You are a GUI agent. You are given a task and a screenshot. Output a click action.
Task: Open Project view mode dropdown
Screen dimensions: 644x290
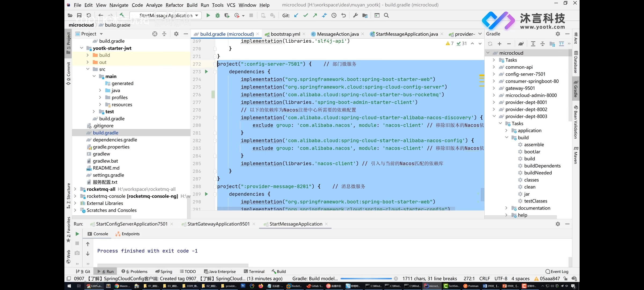tap(101, 34)
